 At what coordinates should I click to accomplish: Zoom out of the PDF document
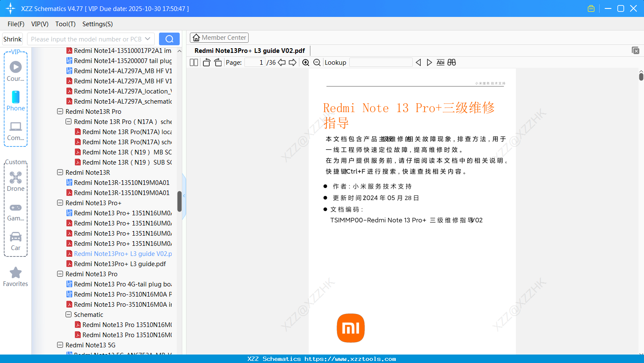click(x=317, y=62)
